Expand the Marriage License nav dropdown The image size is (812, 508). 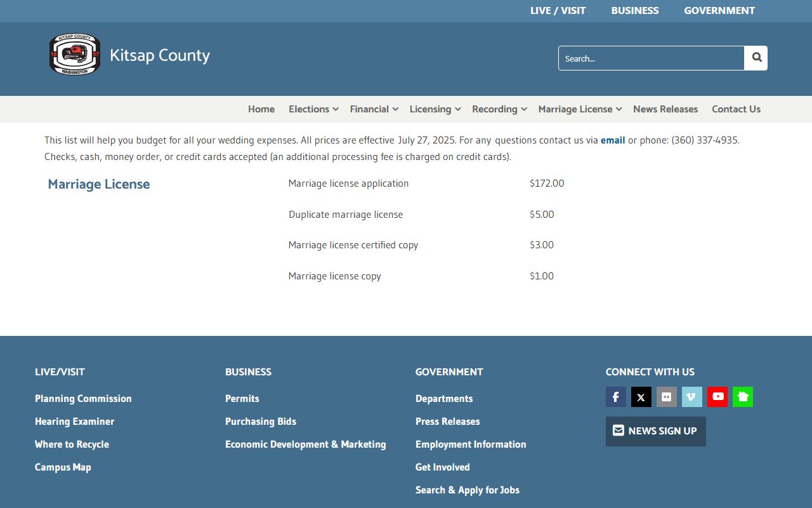click(580, 109)
